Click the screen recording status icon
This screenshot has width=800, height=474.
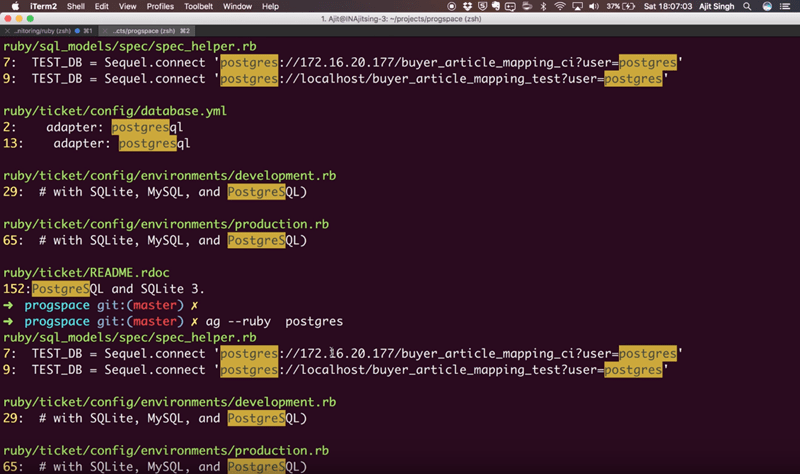(452, 6)
